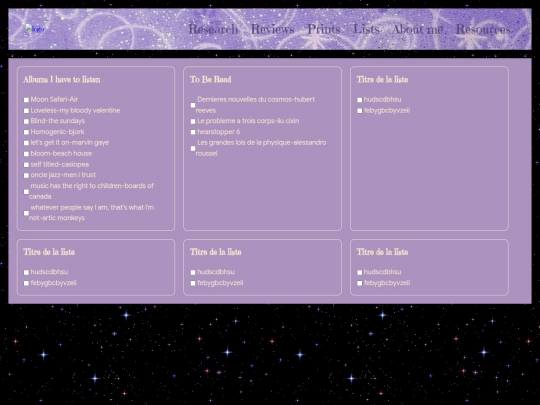The height and width of the screenshot is (405, 540).
Task: Switch to the Lists page
Action: pyautogui.click(x=366, y=29)
